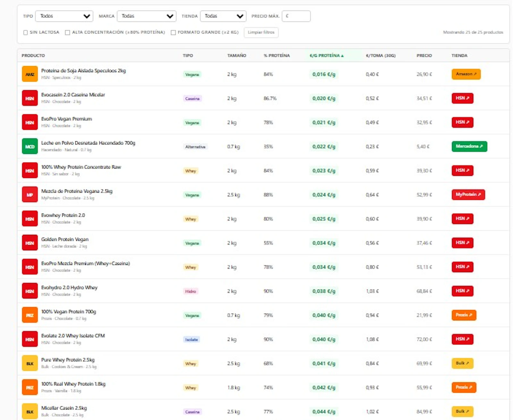Image resolution: width=513 pixels, height=420 pixels.
Task: Open Bulk link for Micellar Casein
Action: 462,411
